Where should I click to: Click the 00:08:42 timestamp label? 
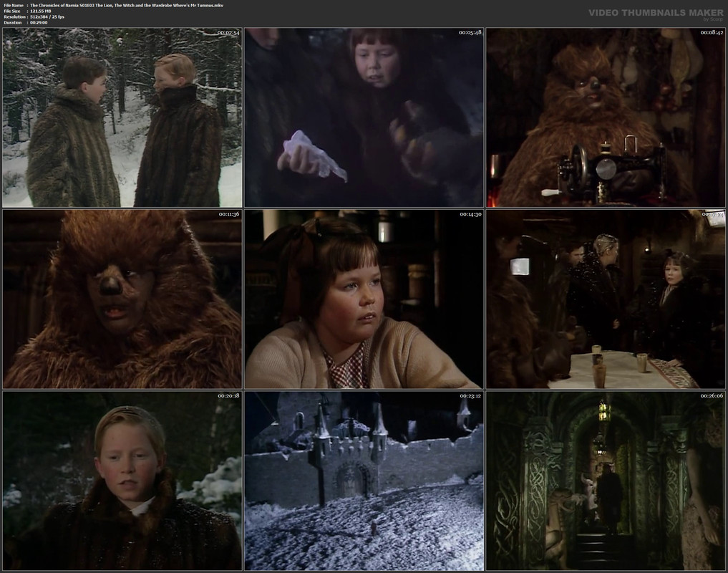[712, 32]
